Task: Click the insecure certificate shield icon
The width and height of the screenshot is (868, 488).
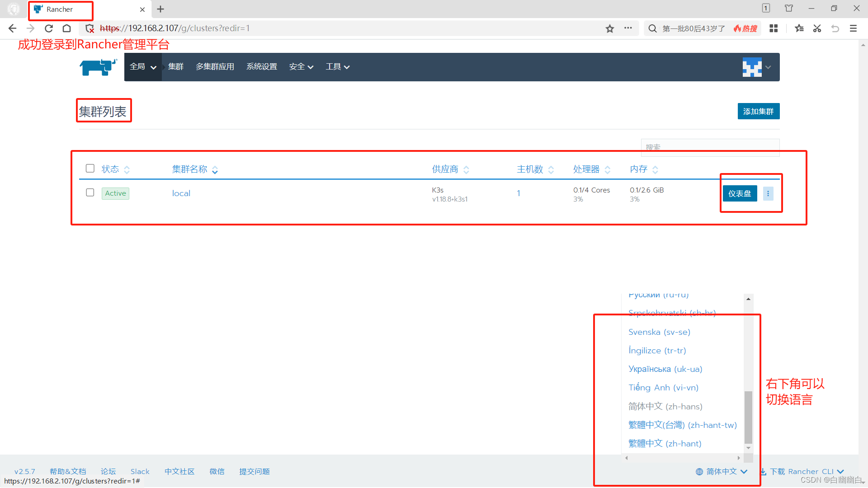Action: click(90, 28)
